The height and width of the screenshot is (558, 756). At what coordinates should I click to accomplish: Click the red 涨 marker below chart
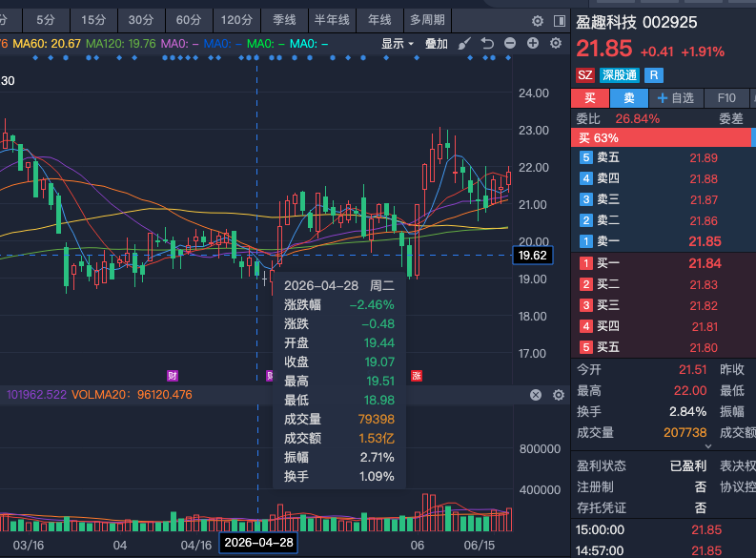coord(417,376)
